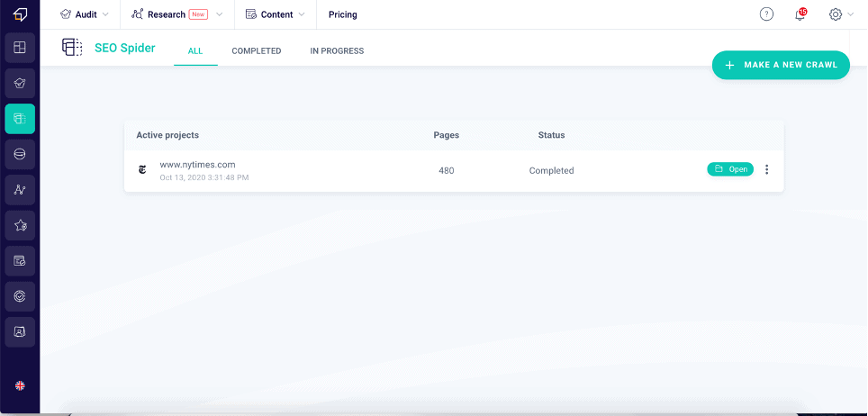Click the nytimes favicon in project row

143,170
